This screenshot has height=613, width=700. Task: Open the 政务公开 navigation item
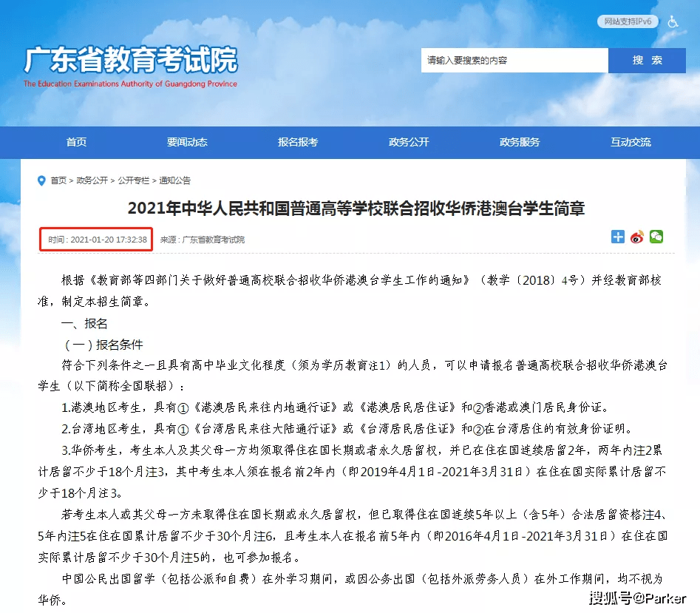pyautogui.click(x=409, y=142)
